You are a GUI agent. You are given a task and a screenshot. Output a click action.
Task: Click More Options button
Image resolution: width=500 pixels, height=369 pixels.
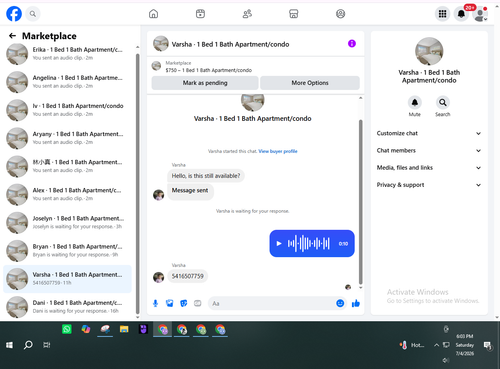[x=310, y=83]
